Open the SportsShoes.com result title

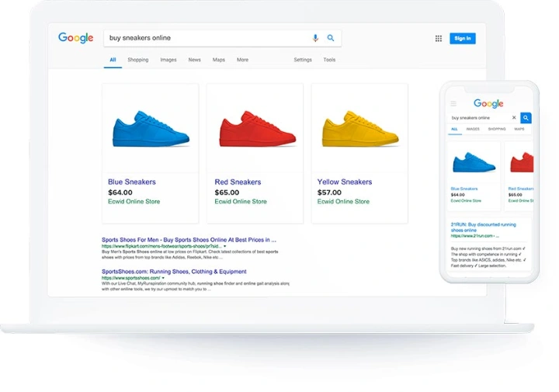(x=174, y=272)
